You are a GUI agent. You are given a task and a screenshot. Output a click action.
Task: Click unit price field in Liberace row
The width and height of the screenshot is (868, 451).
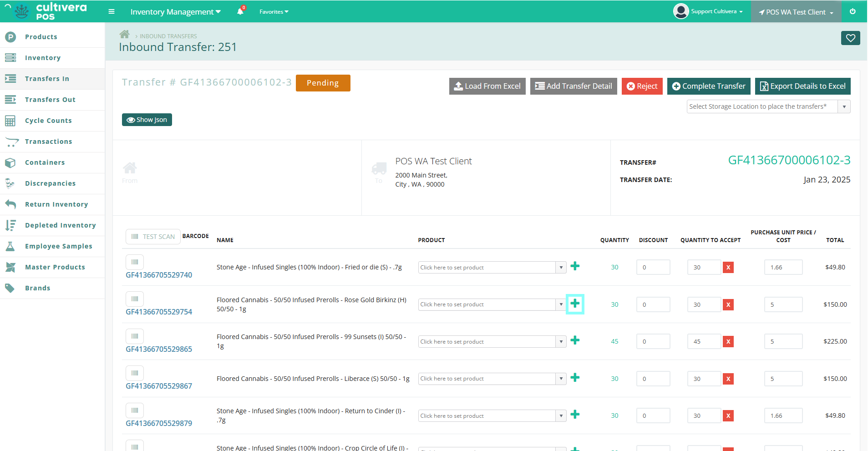pyautogui.click(x=783, y=379)
